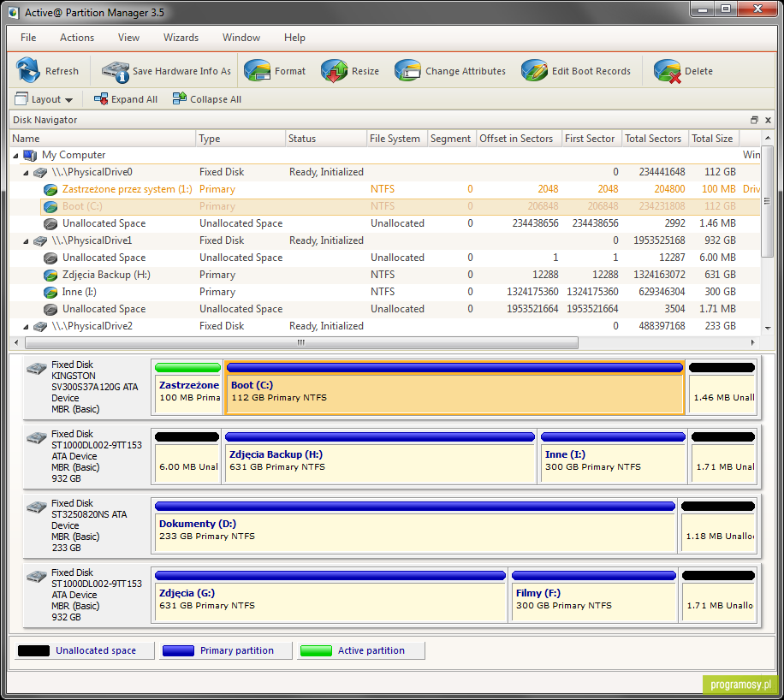Click the app icon in the title bar

pos(14,13)
